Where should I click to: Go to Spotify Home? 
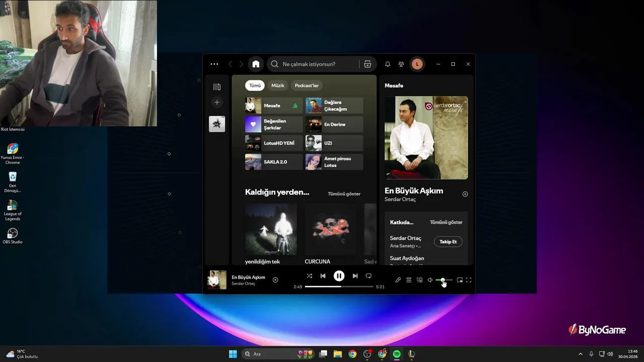pos(256,64)
